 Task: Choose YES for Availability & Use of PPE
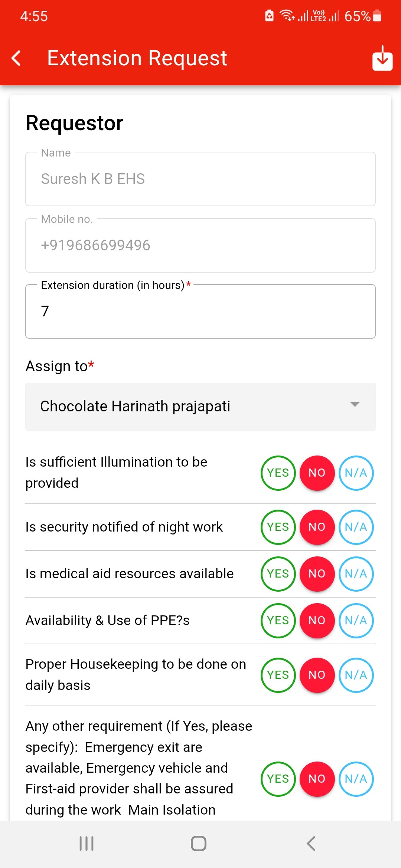(x=278, y=621)
